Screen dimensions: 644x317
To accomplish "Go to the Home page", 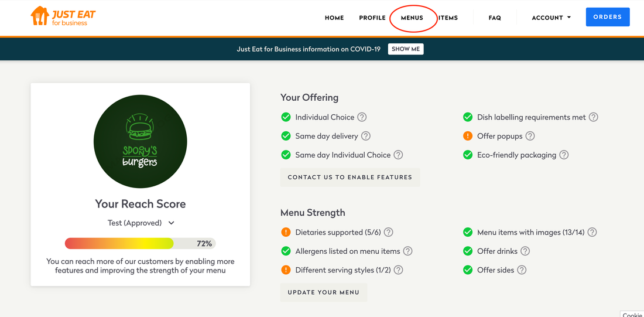I will point(334,18).
